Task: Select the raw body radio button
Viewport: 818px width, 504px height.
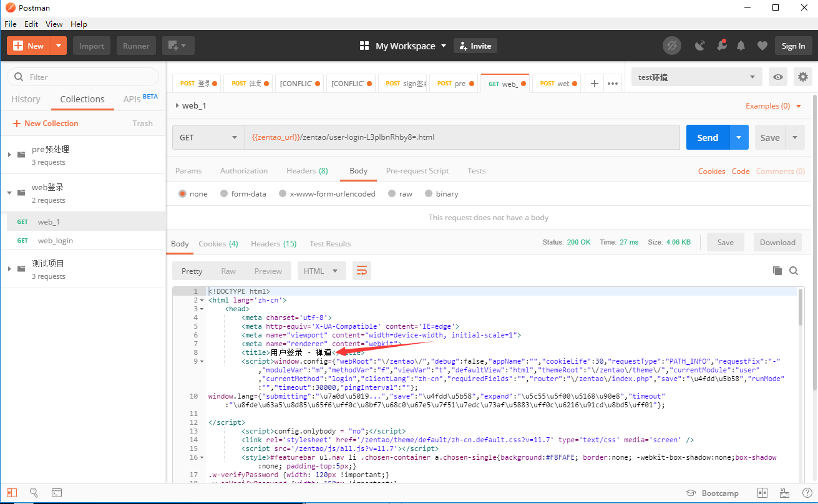Action: click(391, 194)
